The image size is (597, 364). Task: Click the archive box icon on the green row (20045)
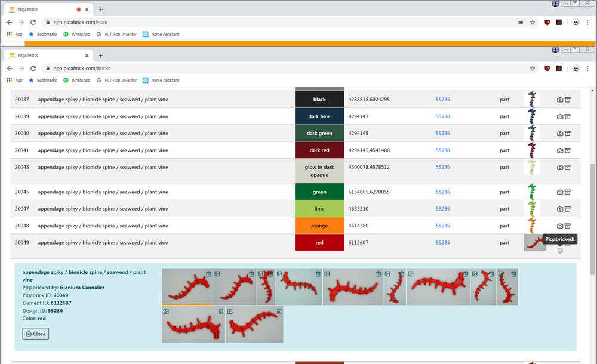pos(567,192)
